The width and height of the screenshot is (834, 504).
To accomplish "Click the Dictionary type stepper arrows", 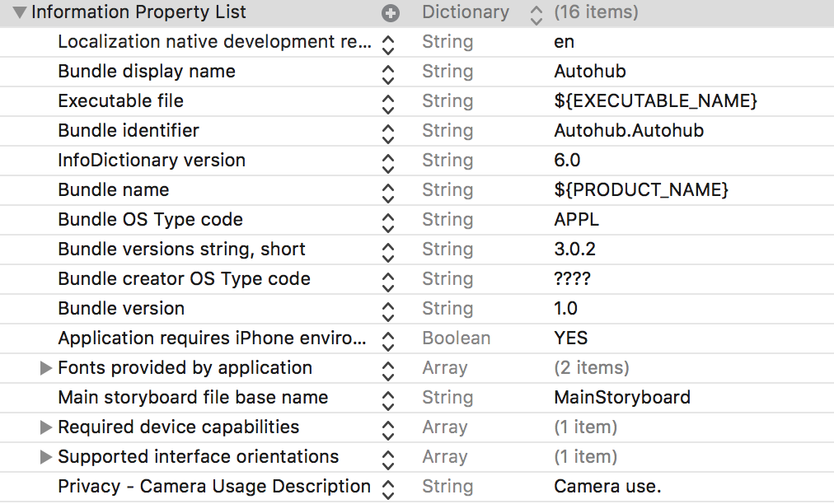I will [536, 13].
